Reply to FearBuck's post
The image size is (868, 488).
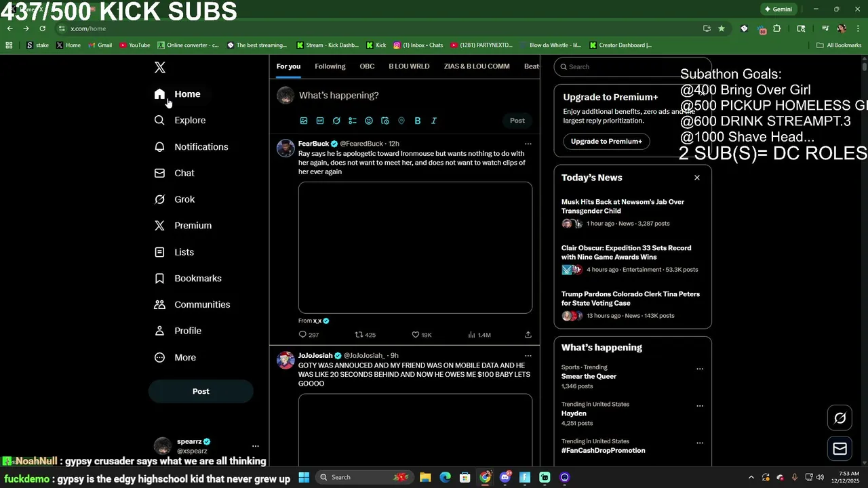click(309, 335)
